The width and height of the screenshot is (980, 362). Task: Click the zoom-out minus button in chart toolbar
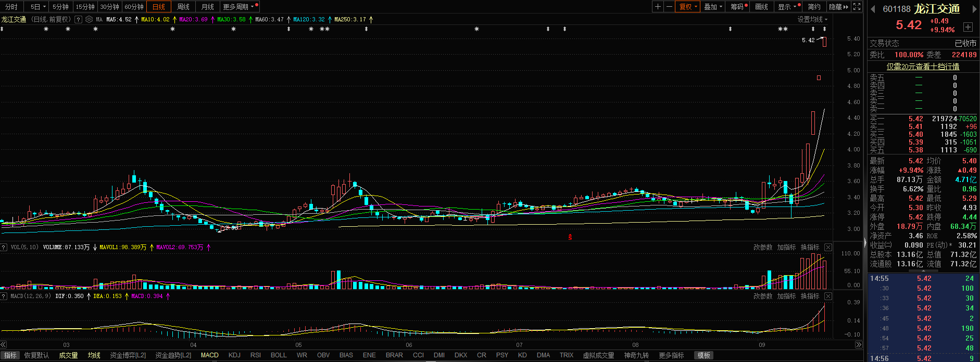tap(669, 7)
